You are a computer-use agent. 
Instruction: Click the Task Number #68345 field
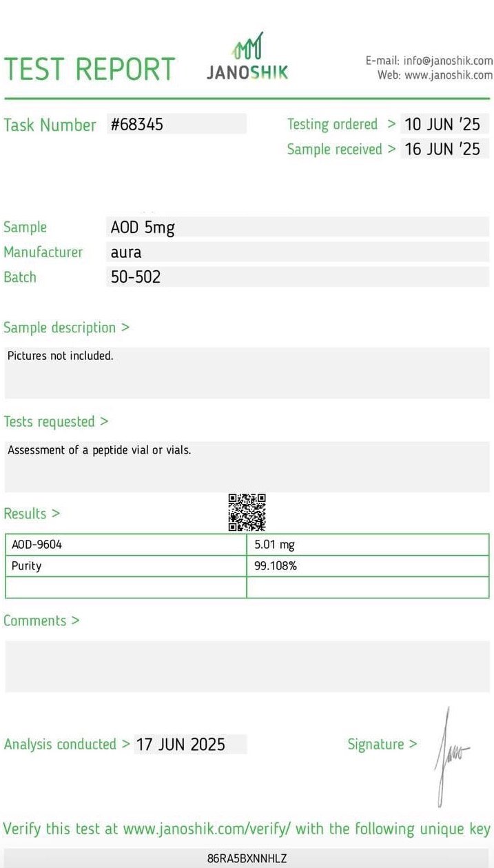[x=177, y=124]
